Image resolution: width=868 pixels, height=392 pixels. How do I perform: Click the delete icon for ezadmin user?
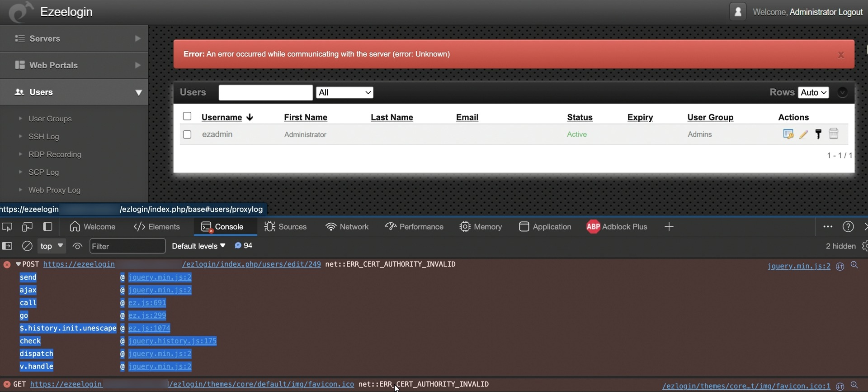834,134
